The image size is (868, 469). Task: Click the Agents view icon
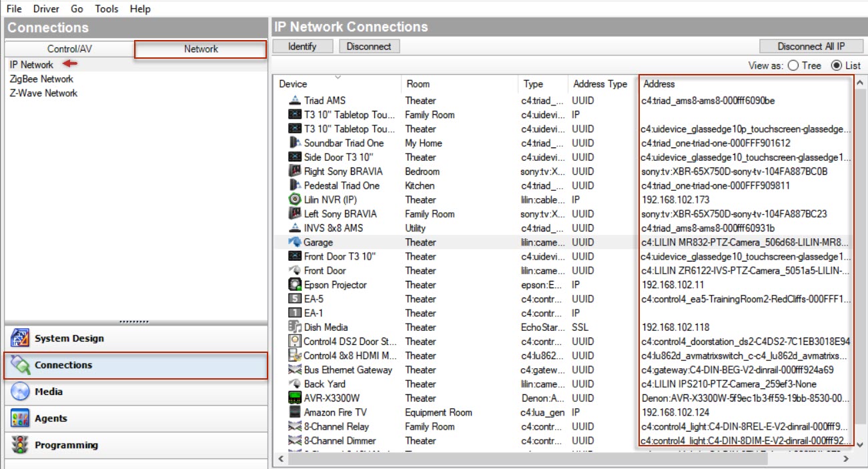[20, 418]
